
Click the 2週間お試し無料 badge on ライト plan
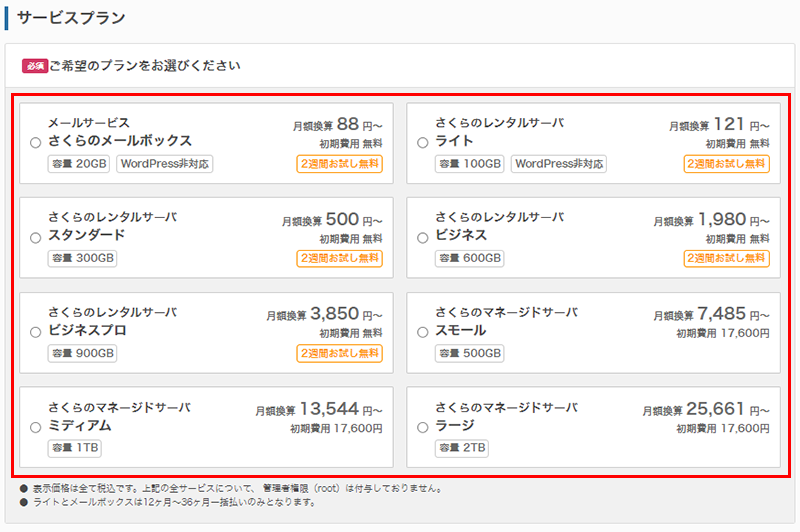pyautogui.click(x=727, y=164)
